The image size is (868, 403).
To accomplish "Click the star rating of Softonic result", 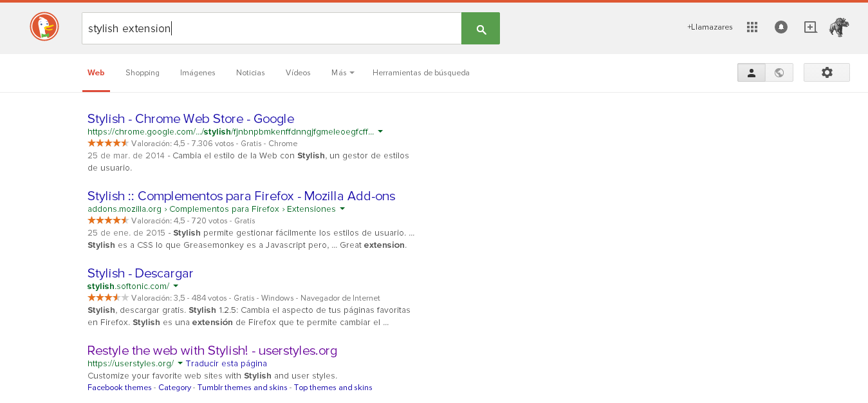I will pyautogui.click(x=108, y=297).
